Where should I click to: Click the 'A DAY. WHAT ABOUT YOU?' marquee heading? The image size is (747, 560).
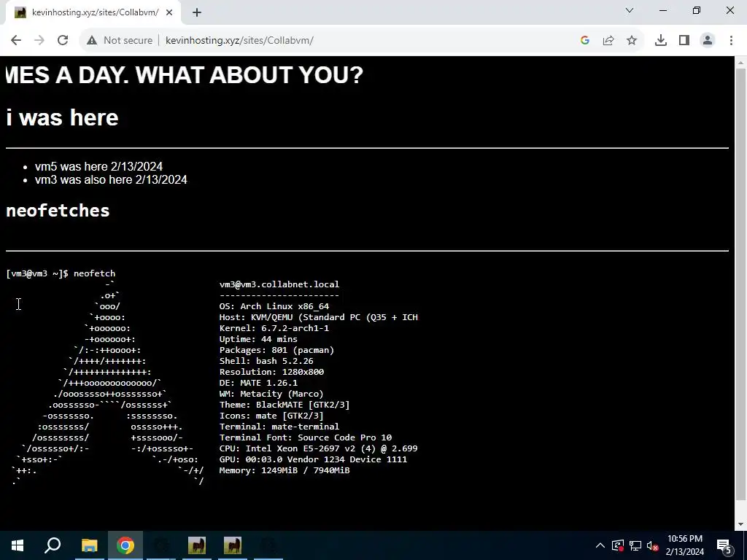tap(185, 75)
